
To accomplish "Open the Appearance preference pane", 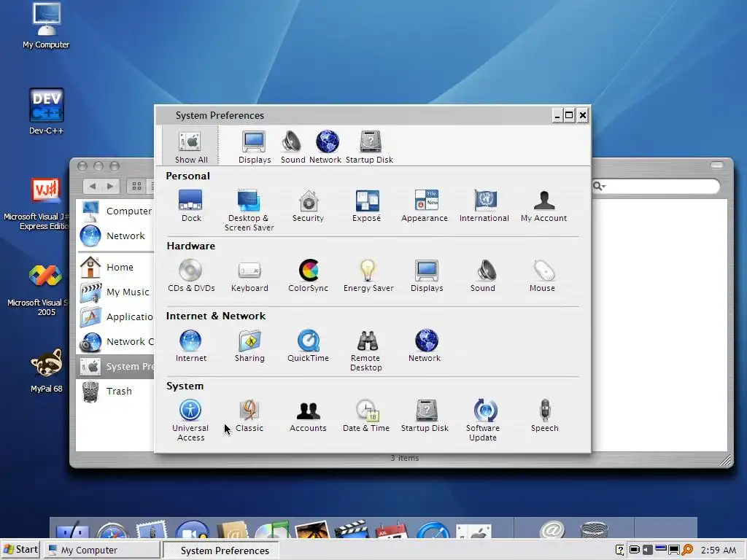I will tap(425, 206).
